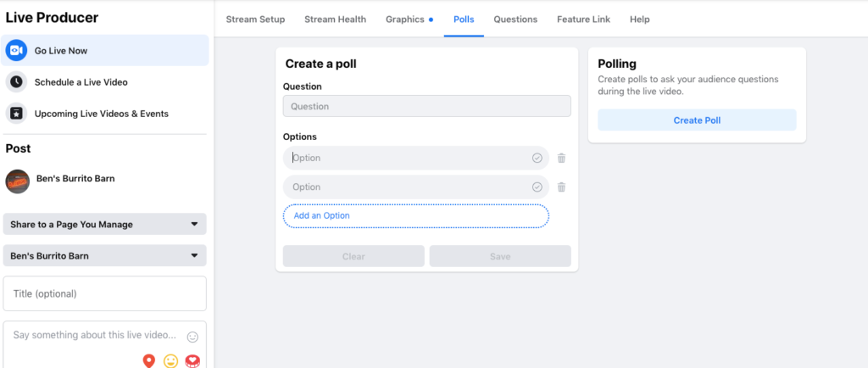Mark the second option as correct answer
Viewport: 868px width, 368px height.
pyautogui.click(x=537, y=187)
